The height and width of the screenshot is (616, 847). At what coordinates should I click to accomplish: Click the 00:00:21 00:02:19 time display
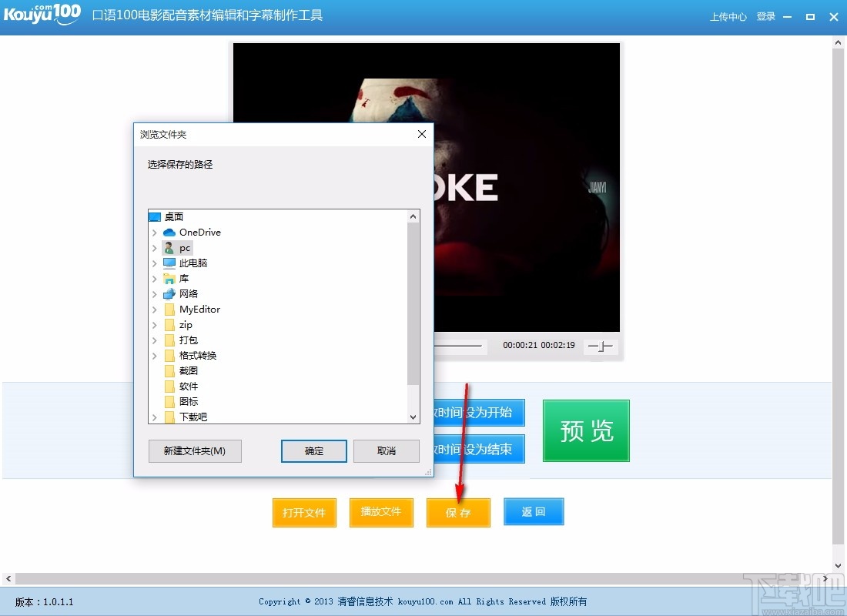tap(538, 345)
